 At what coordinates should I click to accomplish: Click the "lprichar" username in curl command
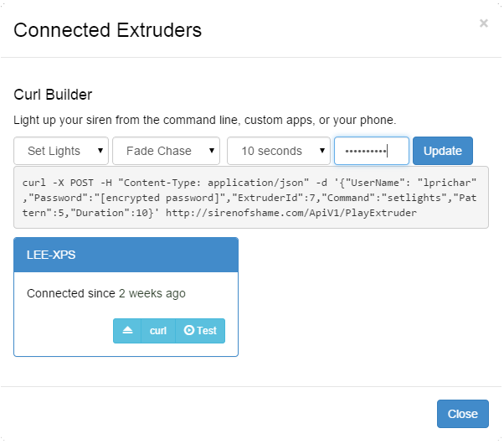click(447, 183)
